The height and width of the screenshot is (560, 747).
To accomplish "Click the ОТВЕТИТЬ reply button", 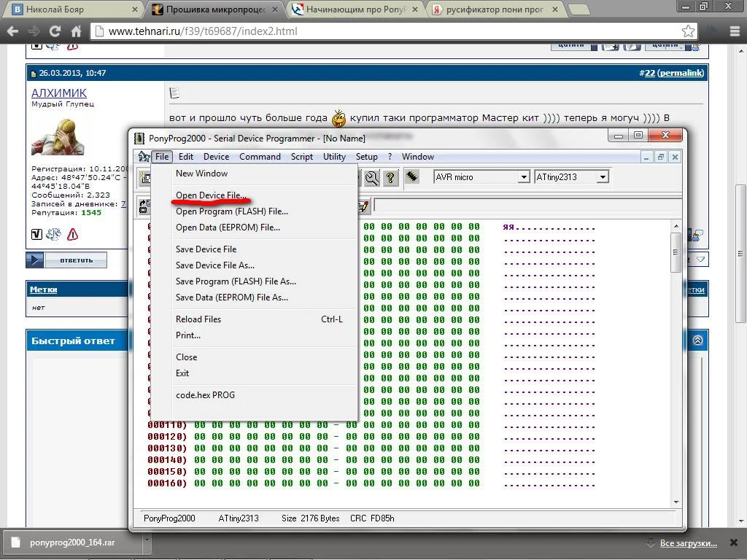I will [x=66, y=260].
